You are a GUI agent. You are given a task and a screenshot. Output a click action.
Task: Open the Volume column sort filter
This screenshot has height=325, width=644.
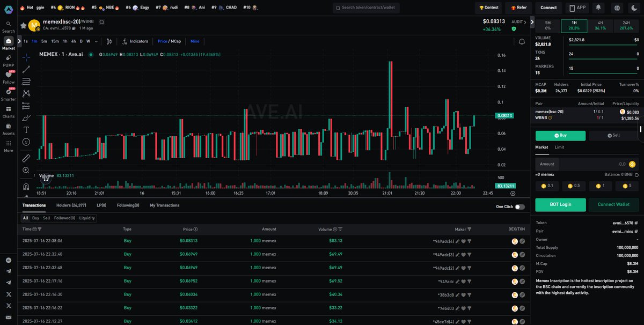340,229
